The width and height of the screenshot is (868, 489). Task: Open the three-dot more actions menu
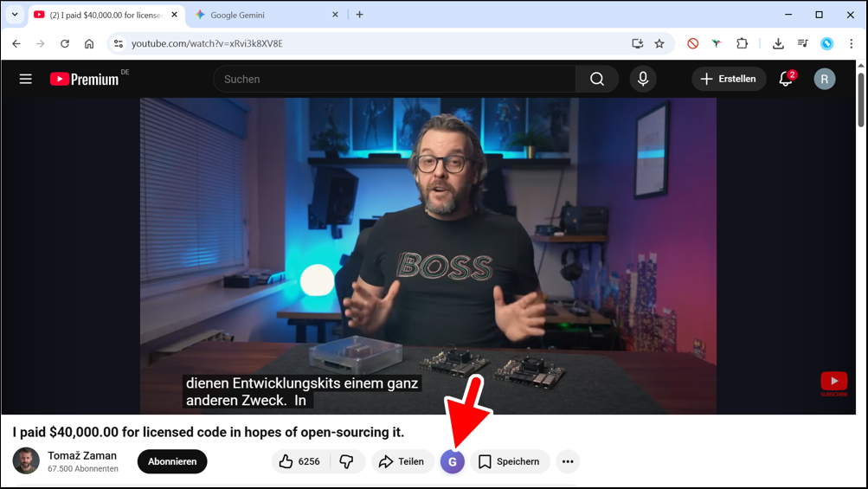coord(568,462)
